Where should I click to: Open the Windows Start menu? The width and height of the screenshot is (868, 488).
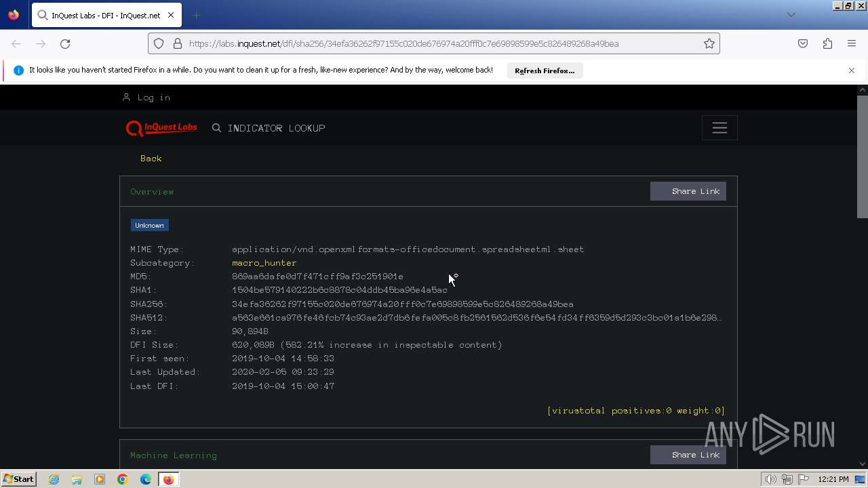(x=19, y=479)
